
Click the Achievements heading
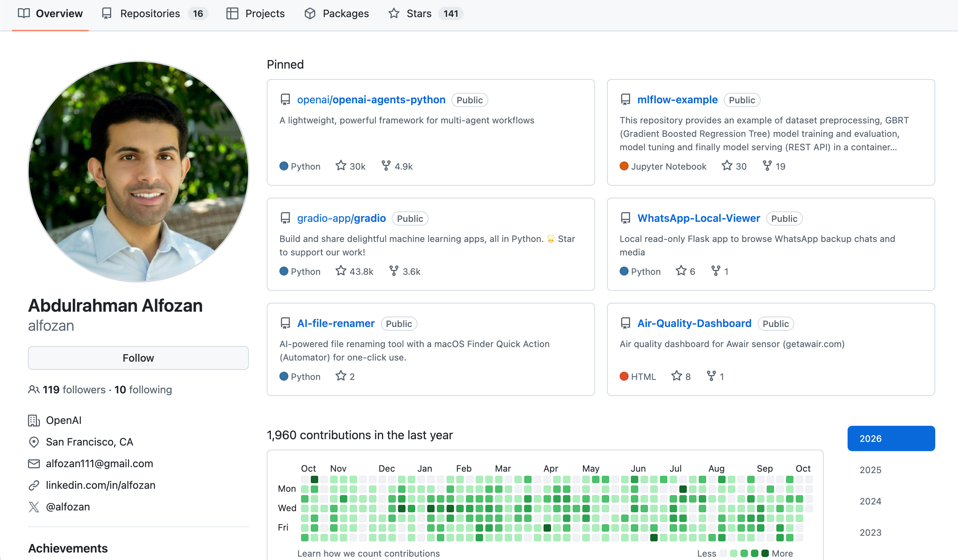tap(68, 548)
